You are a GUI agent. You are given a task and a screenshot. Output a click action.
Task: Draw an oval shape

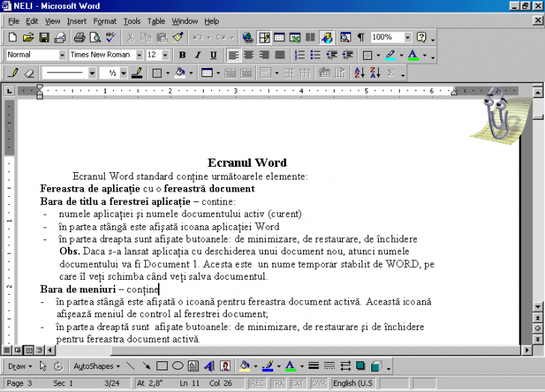click(177, 366)
